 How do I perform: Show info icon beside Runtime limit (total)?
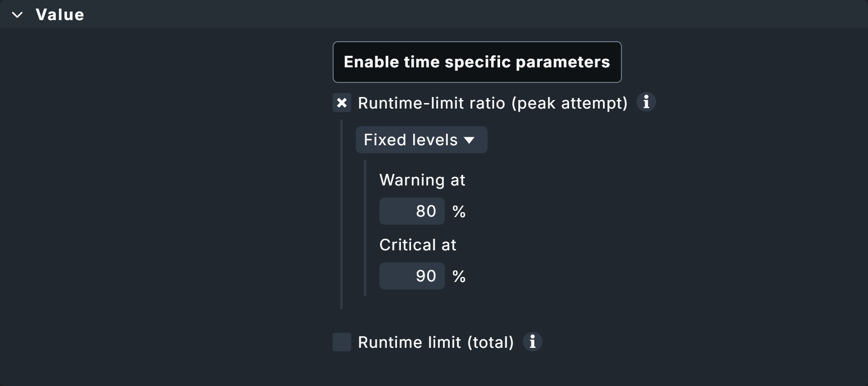(x=532, y=342)
